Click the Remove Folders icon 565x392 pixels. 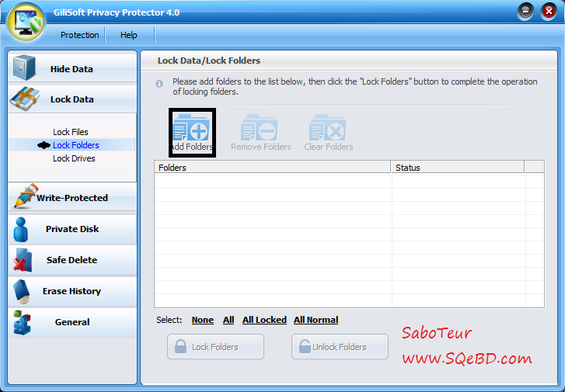(x=259, y=128)
